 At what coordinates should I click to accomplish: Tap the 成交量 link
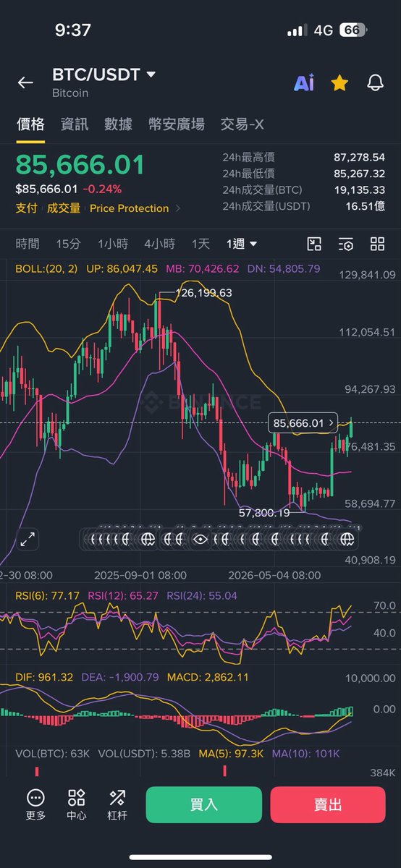(64, 208)
